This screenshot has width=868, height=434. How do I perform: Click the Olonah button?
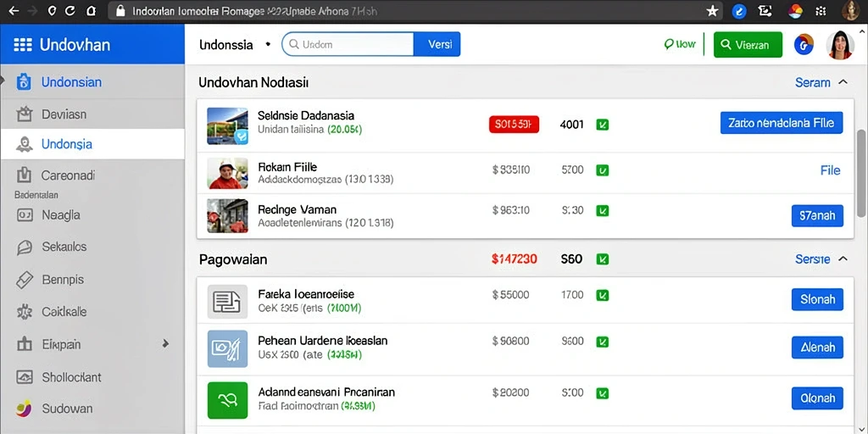pyautogui.click(x=818, y=398)
